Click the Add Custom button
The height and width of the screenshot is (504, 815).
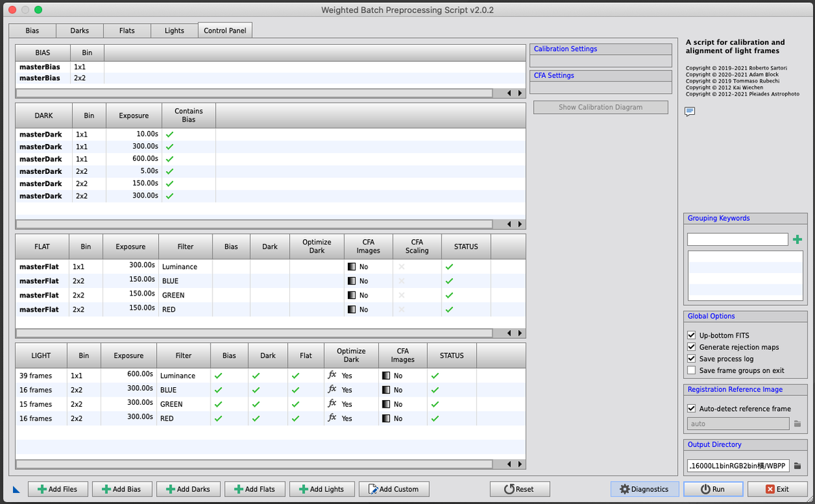393,489
